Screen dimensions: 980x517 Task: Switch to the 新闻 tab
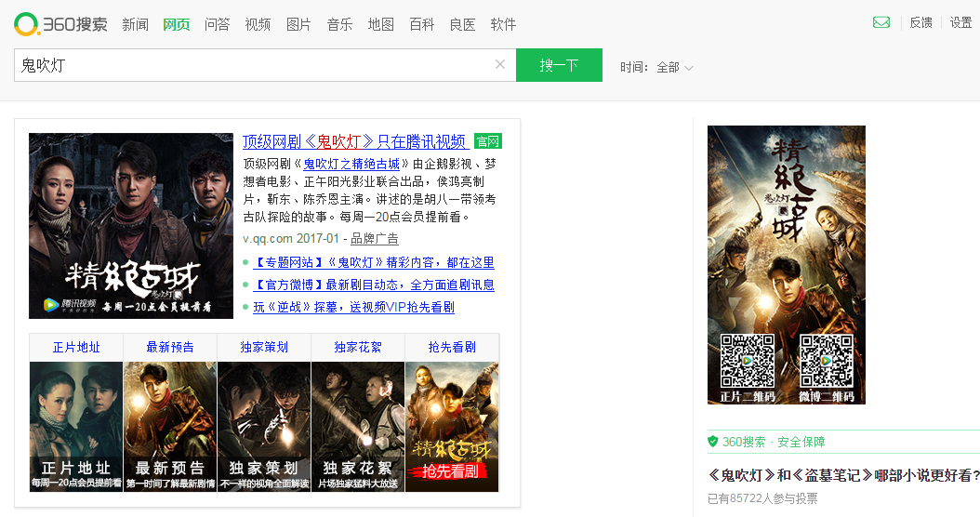point(136,24)
